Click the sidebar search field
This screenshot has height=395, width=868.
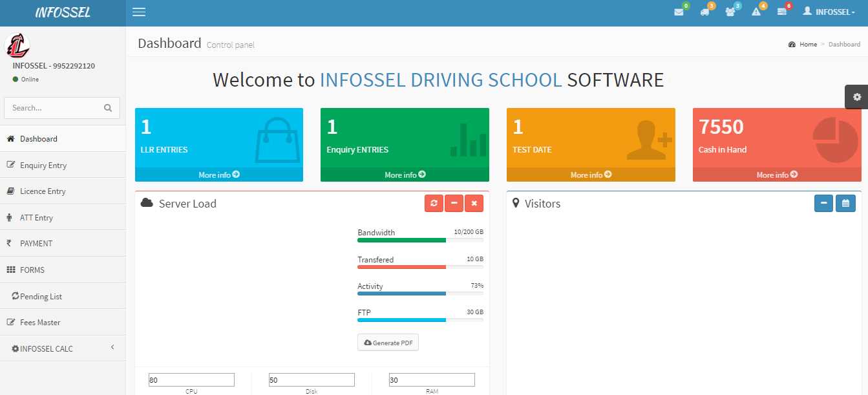tap(54, 108)
